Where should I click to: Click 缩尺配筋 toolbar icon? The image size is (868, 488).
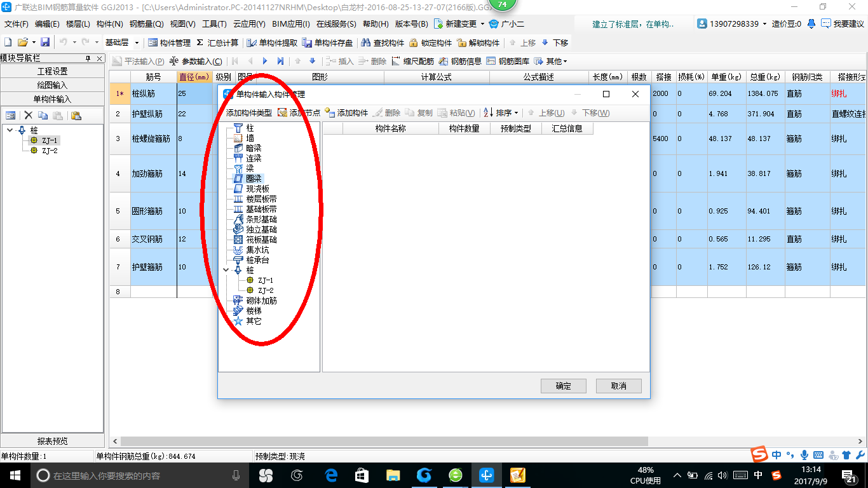point(413,61)
